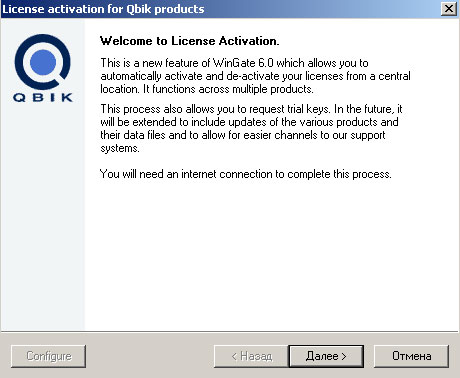Click the paragraph about requesting trial keys
This screenshot has height=378, width=460.
click(x=251, y=128)
